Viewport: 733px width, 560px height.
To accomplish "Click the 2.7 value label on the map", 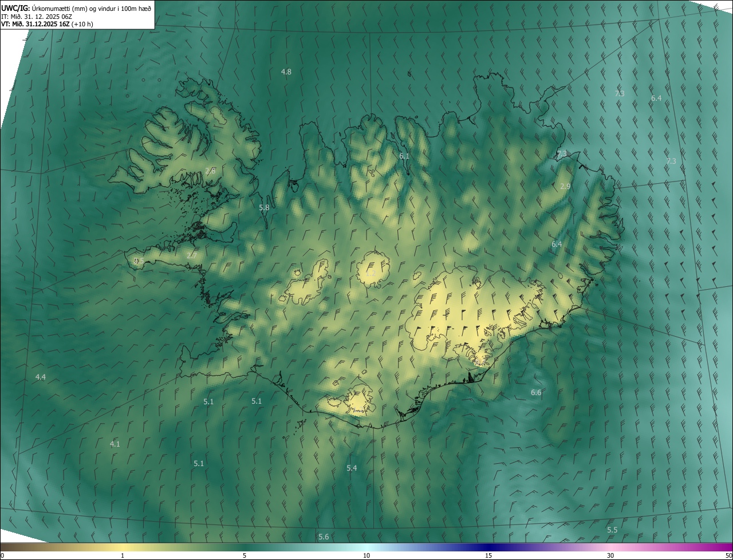I will click(191, 255).
